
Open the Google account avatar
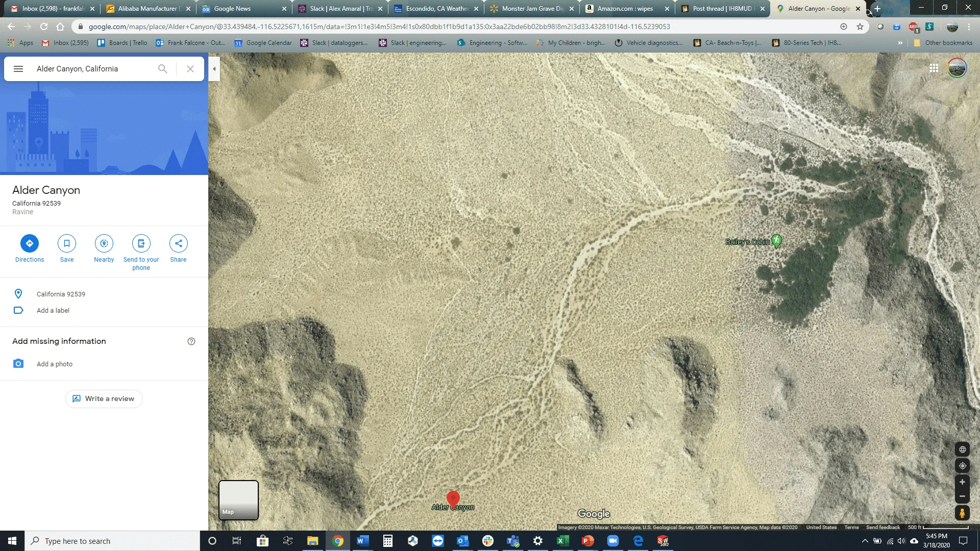(957, 68)
